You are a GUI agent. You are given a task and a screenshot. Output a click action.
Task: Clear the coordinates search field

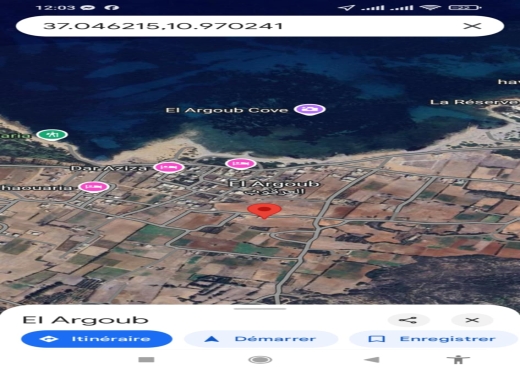tap(472, 26)
